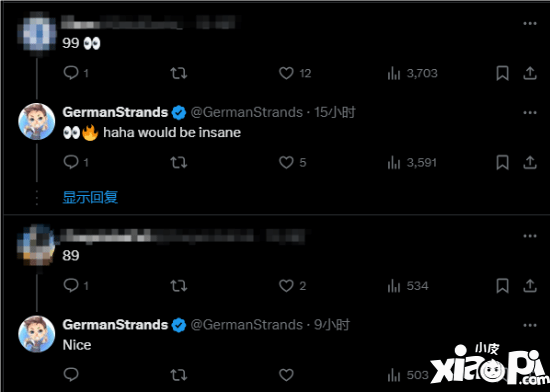Reply to the "99" tweet
Screen dimensions: 550x392
pyautogui.click(x=71, y=73)
